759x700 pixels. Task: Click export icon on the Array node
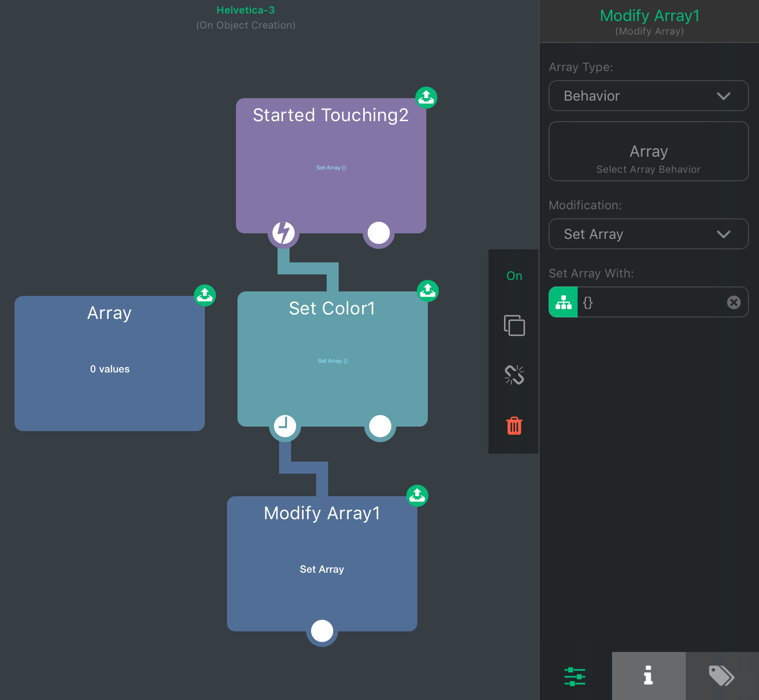click(205, 295)
